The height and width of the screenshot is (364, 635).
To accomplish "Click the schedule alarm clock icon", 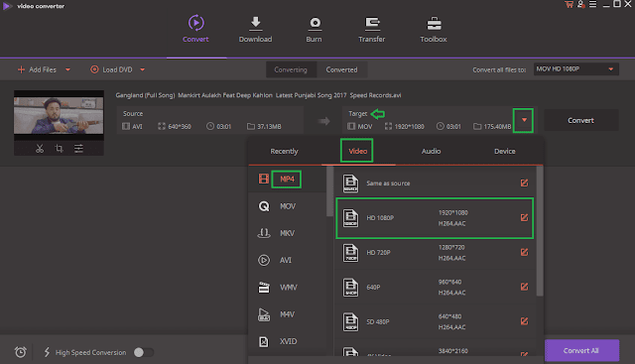I will [x=21, y=352].
